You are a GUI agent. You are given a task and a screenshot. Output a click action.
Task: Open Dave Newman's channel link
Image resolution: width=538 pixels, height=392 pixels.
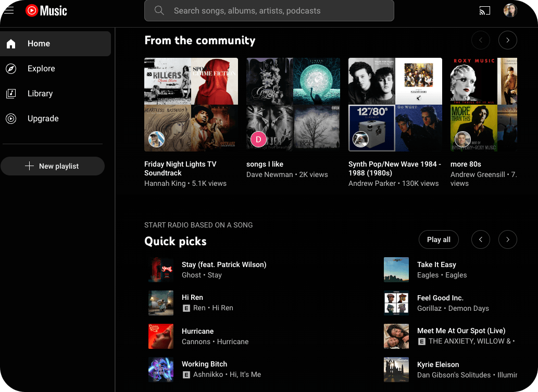point(269,174)
